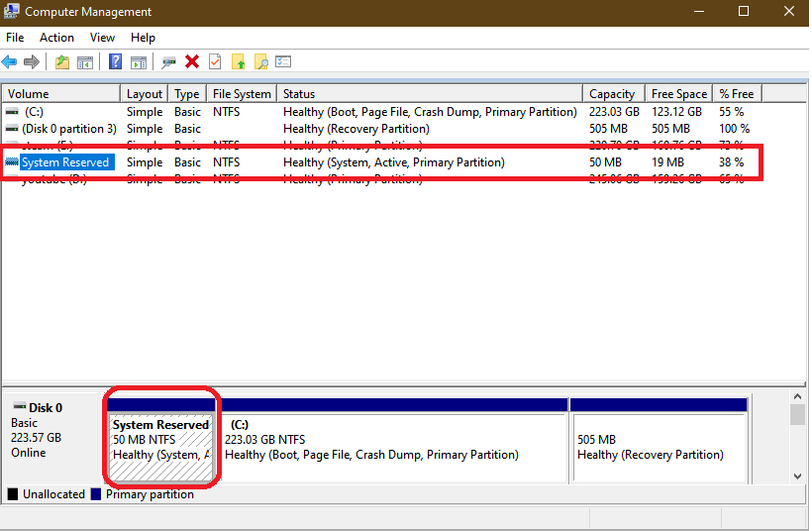Click the drive icon beside System Reserved row
This screenshot has height=531, width=812.
click(12, 162)
